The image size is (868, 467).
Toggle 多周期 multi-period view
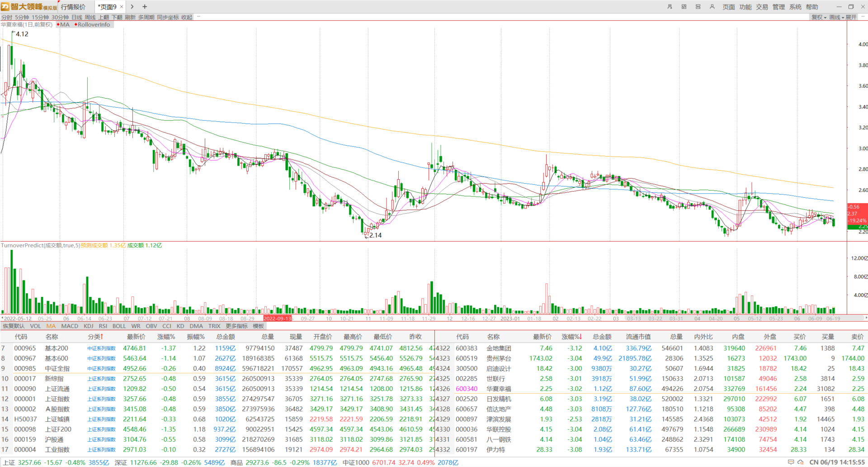click(x=146, y=17)
